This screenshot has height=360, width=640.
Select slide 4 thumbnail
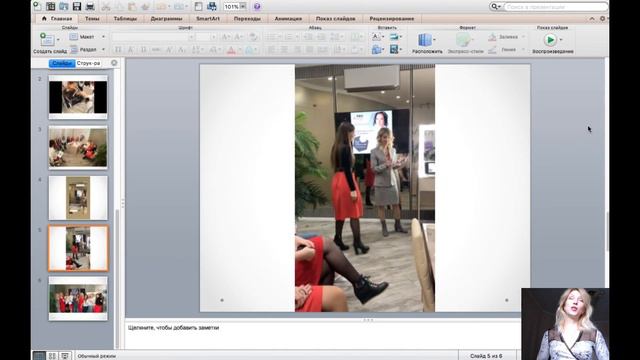pos(78,198)
